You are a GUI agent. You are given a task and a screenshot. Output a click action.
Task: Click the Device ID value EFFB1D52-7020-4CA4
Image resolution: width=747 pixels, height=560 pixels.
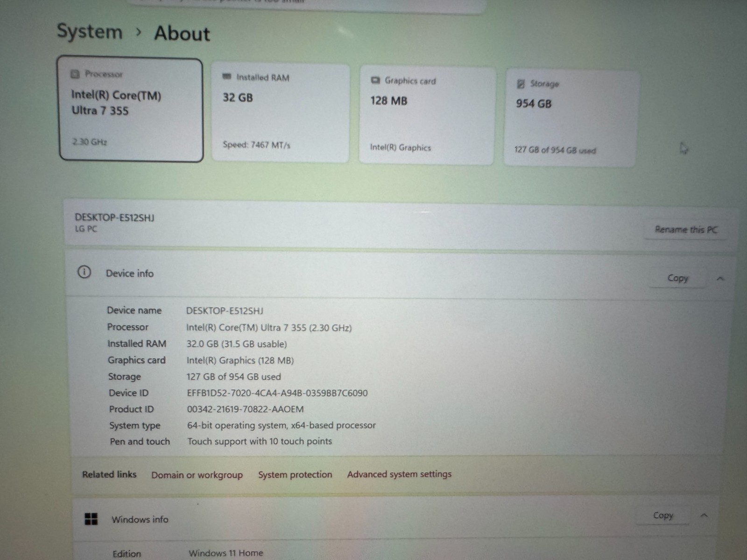277,393
